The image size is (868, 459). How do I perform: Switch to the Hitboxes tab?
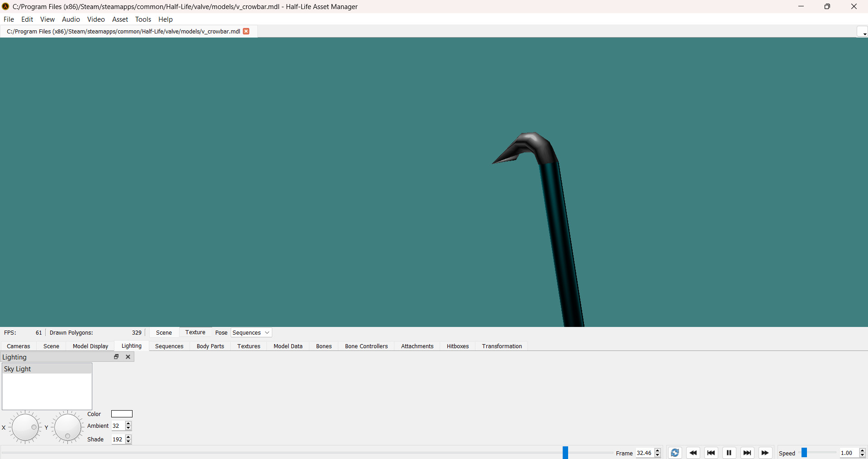[457, 346]
